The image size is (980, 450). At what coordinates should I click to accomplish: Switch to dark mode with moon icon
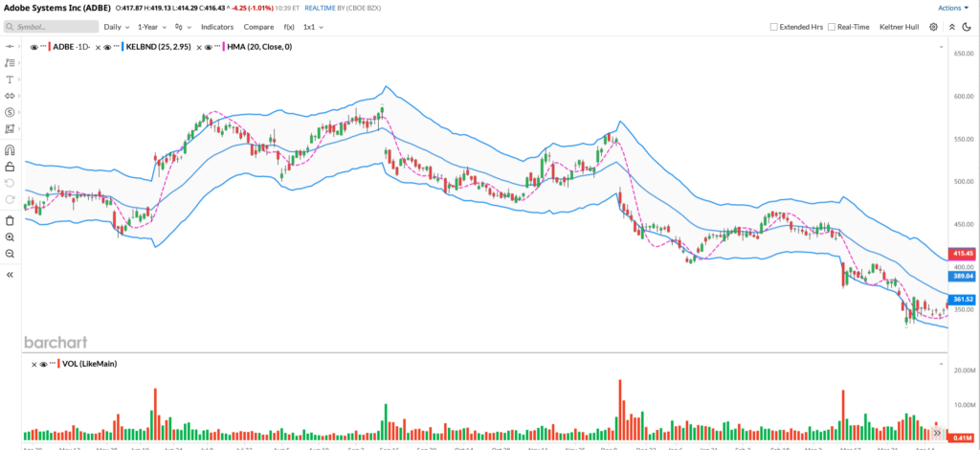pyautogui.click(x=969, y=27)
